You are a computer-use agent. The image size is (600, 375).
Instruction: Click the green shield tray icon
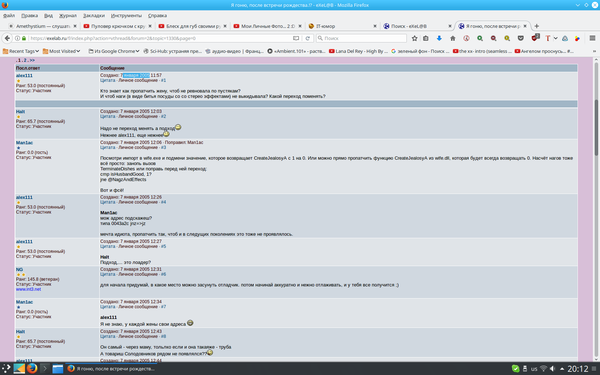(x=515, y=368)
